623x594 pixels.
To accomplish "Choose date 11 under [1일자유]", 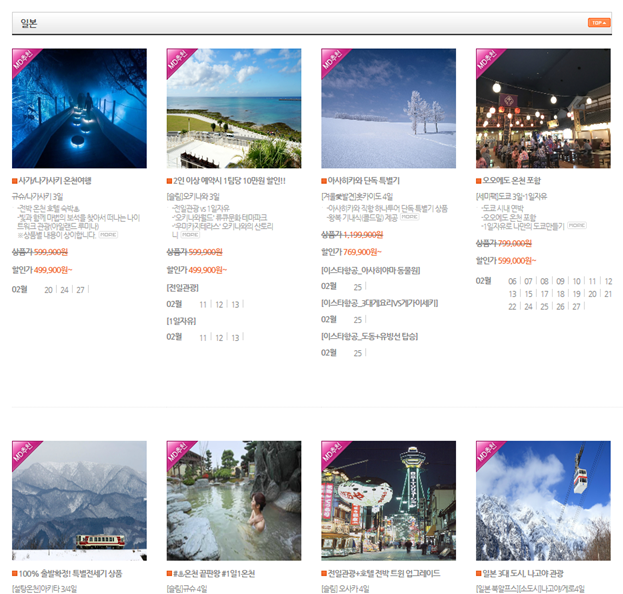I will click(203, 338).
